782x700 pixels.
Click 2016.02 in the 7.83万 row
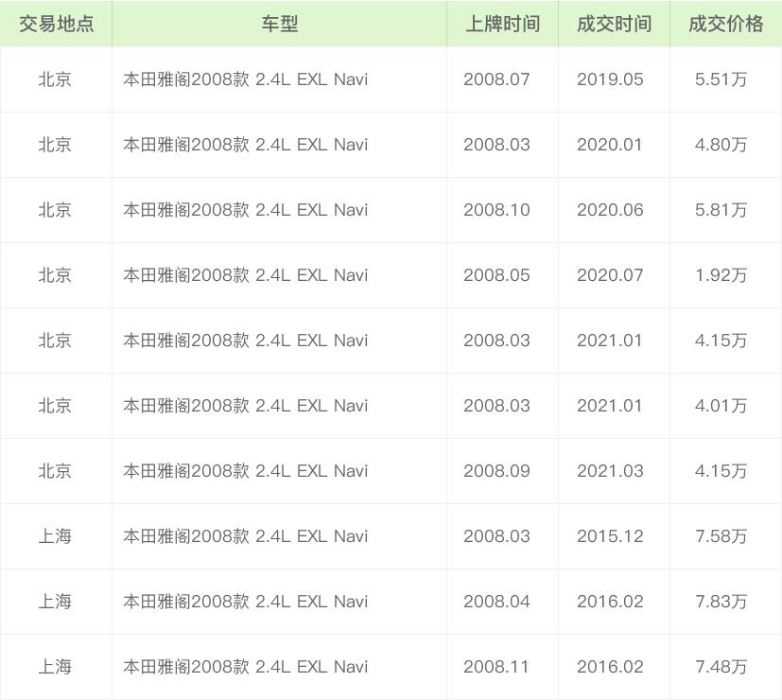point(610,602)
